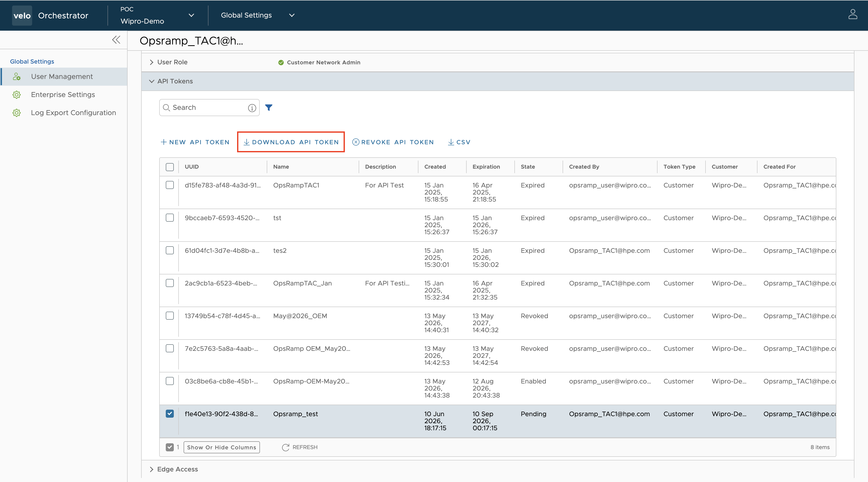Sort by the Created column header

[x=435, y=167]
